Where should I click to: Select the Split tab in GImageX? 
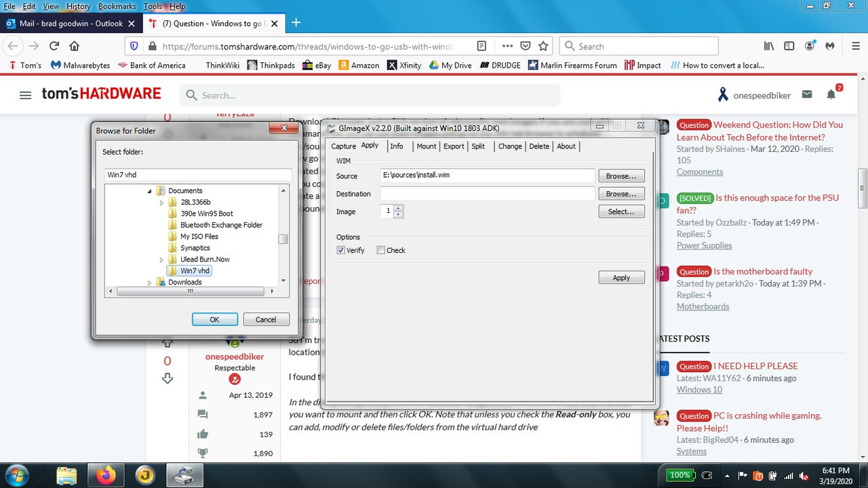pos(478,146)
